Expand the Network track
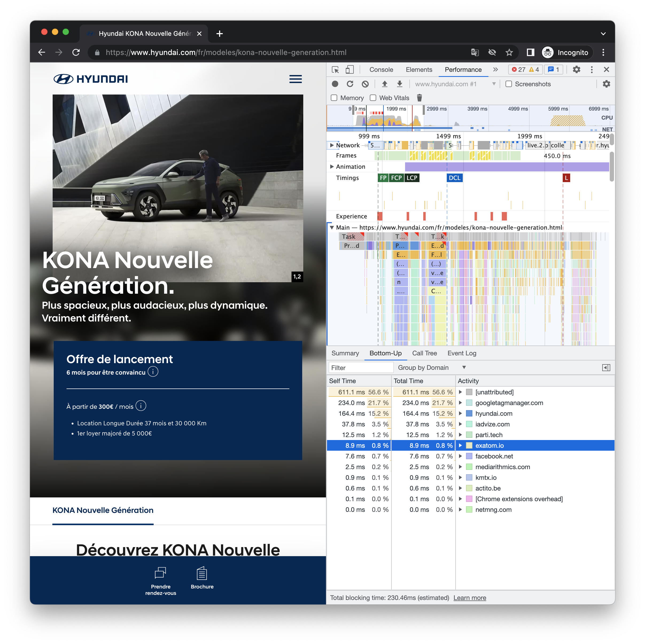The image size is (645, 644). pos(332,145)
